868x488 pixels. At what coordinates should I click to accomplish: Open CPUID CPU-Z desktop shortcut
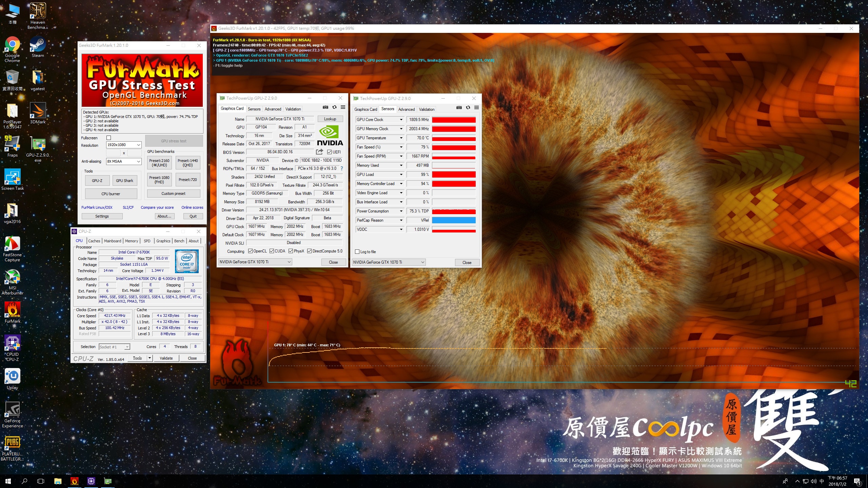pyautogui.click(x=12, y=348)
